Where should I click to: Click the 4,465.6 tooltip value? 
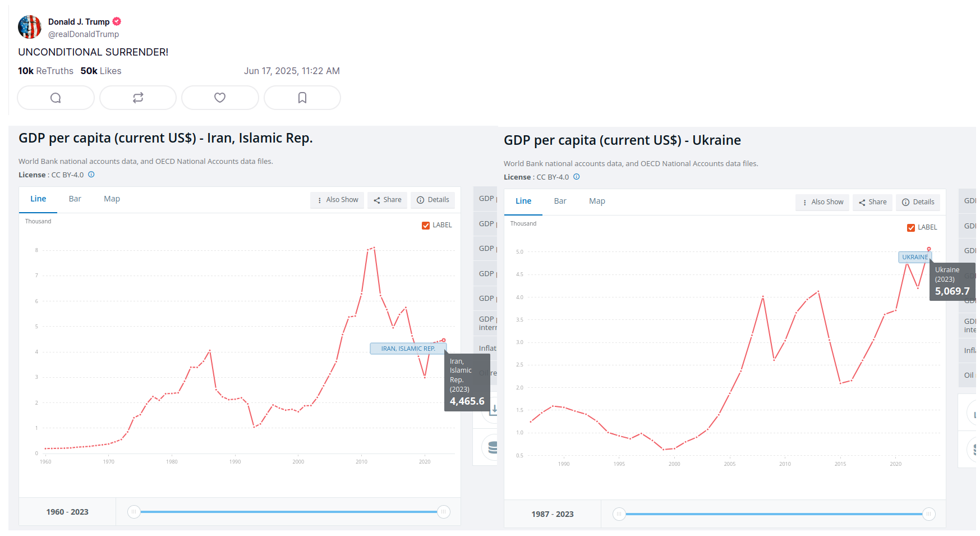(467, 401)
